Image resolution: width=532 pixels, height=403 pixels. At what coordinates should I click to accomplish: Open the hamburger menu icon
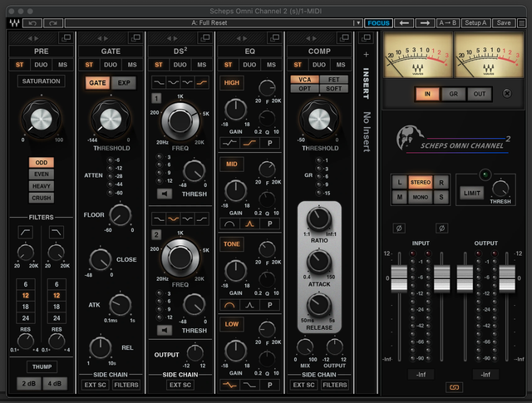click(521, 22)
